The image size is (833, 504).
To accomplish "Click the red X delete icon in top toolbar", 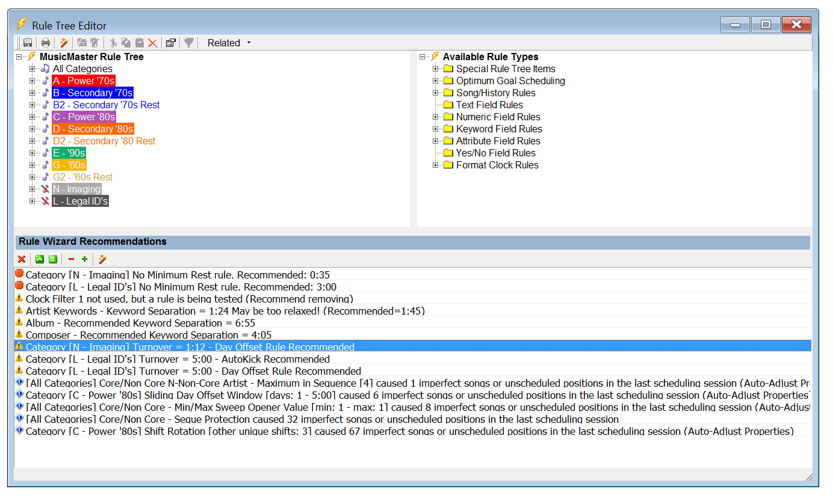I will pos(153,43).
